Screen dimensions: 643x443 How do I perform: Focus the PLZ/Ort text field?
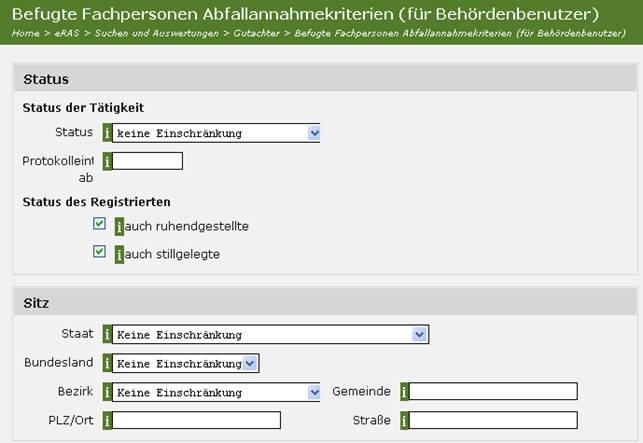pyautogui.click(x=196, y=420)
